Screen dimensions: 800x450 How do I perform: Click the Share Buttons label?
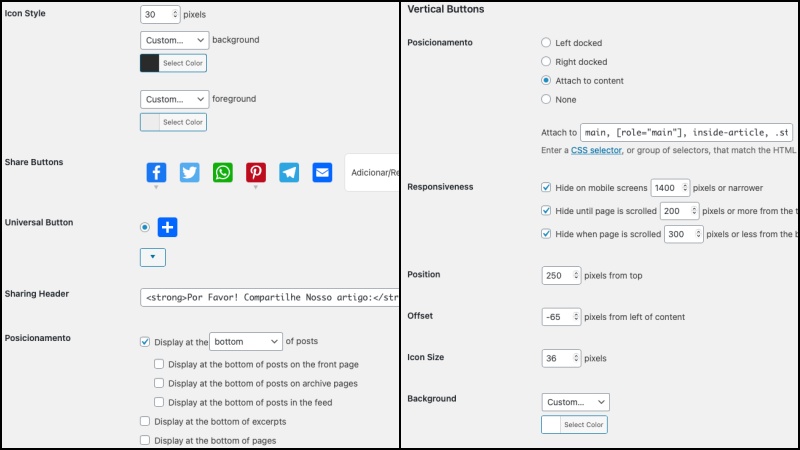34,162
